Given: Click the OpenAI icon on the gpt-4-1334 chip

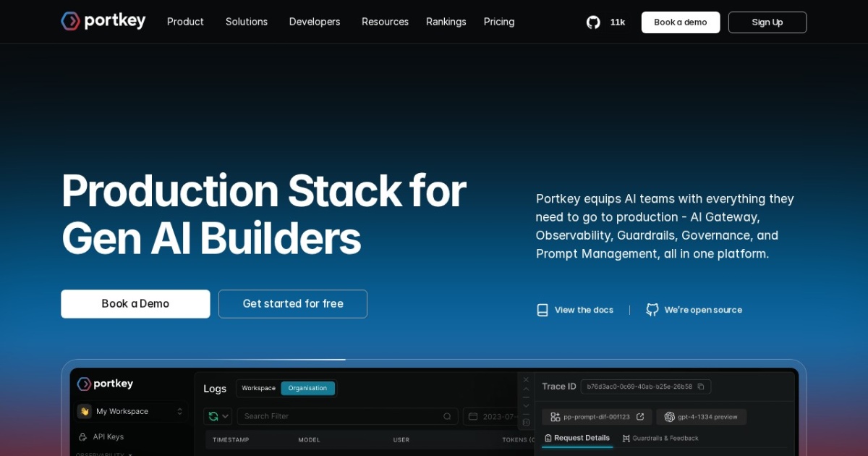Looking at the screenshot, I should coord(669,416).
